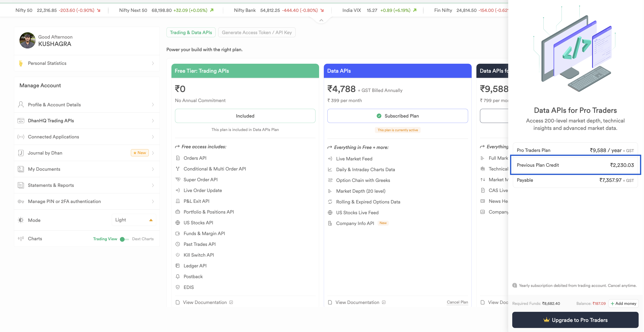Collapse the market indices ticker bar
The height and width of the screenshot is (332, 644).
[x=321, y=20]
